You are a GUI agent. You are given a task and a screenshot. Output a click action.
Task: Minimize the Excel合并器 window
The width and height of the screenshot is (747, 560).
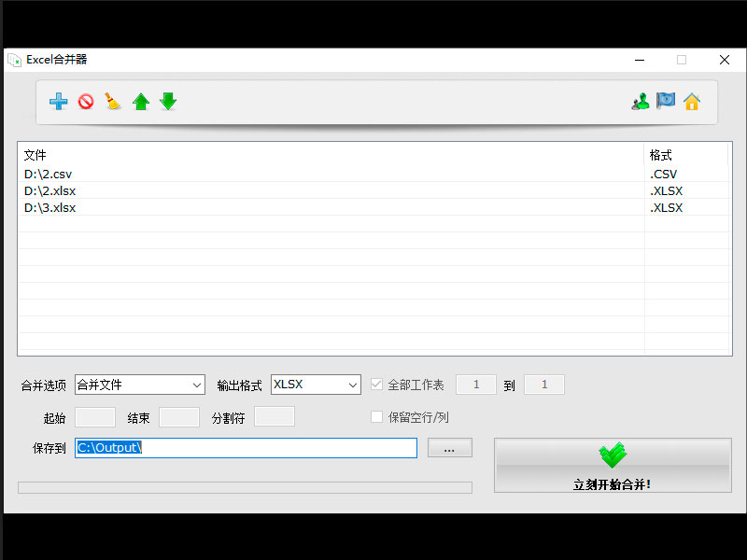coord(640,60)
